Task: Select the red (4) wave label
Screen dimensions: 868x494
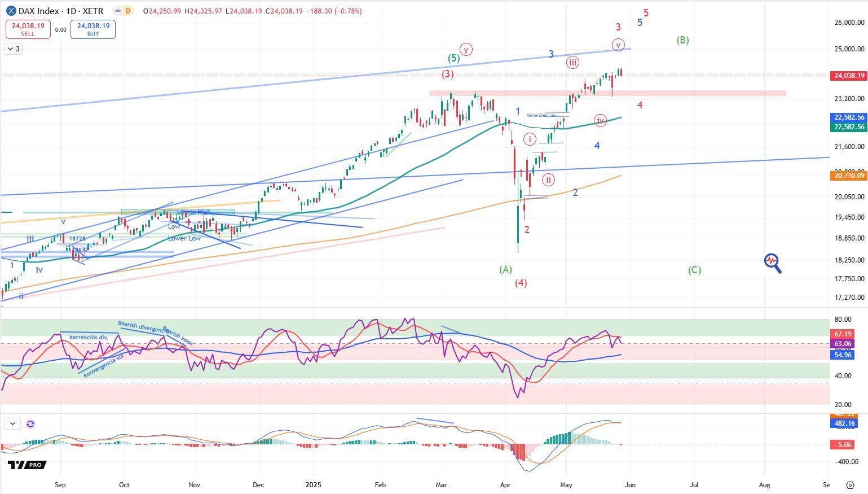Action: point(521,283)
